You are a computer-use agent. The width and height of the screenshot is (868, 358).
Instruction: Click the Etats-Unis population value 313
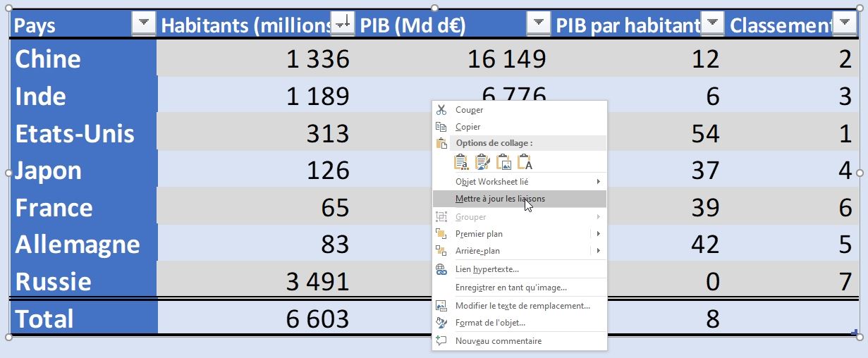coord(326,134)
